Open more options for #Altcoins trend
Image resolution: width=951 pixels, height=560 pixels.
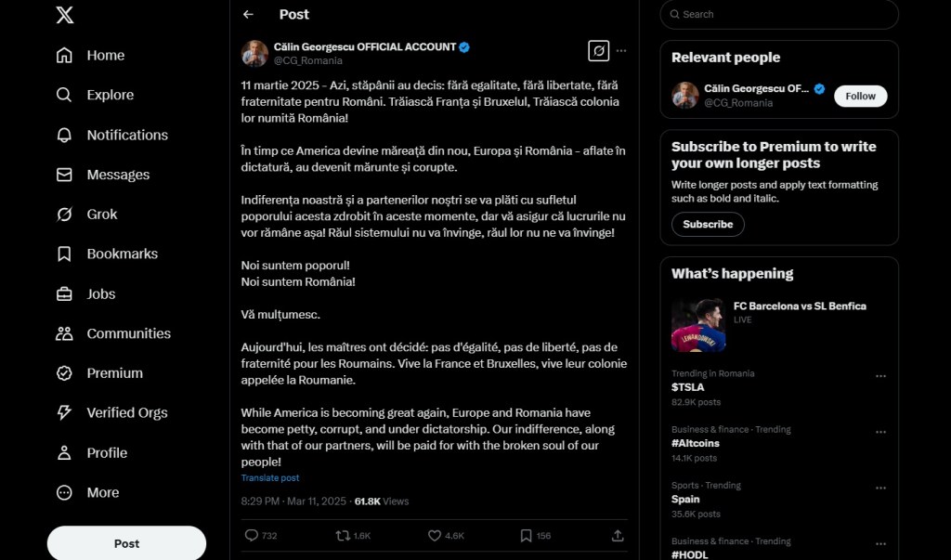[x=880, y=432]
